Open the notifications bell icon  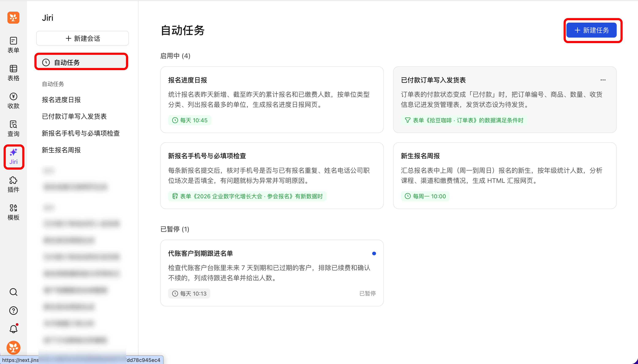coord(14,329)
